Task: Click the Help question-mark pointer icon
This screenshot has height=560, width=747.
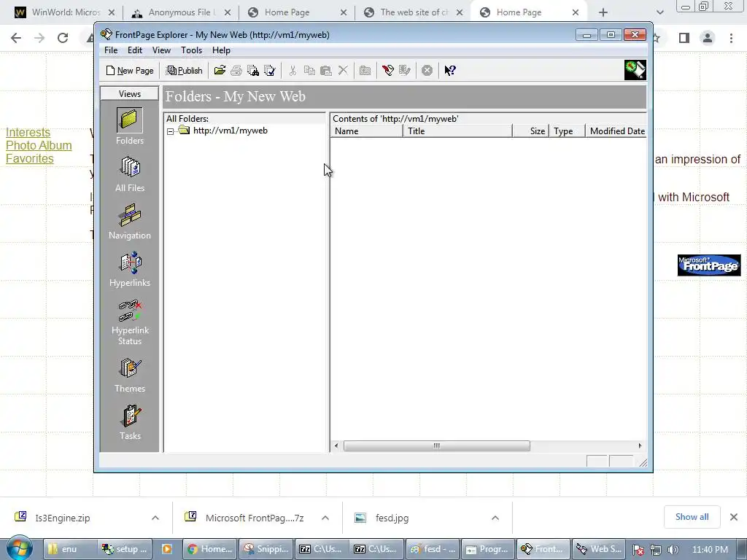Action: tap(449, 71)
